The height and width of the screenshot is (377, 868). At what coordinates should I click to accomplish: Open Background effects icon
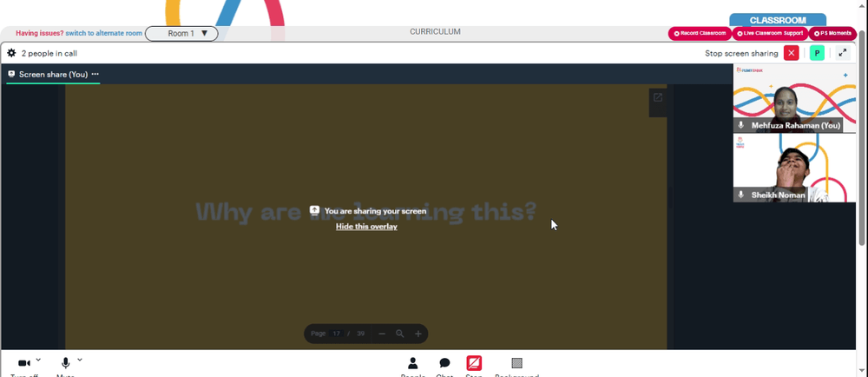click(x=516, y=363)
